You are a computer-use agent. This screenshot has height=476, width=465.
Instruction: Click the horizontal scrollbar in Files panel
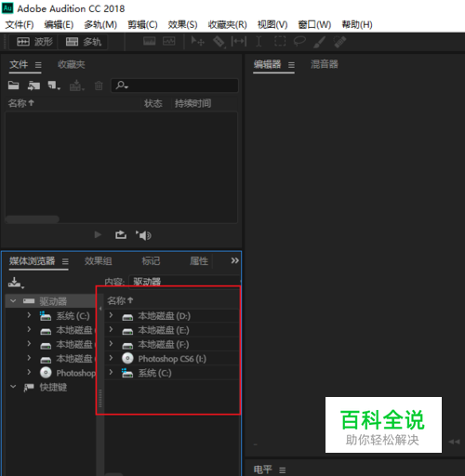pyautogui.click(x=33, y=219)
